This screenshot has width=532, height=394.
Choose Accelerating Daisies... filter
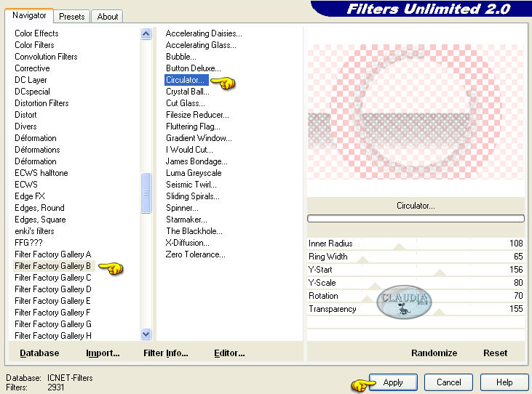204,33
